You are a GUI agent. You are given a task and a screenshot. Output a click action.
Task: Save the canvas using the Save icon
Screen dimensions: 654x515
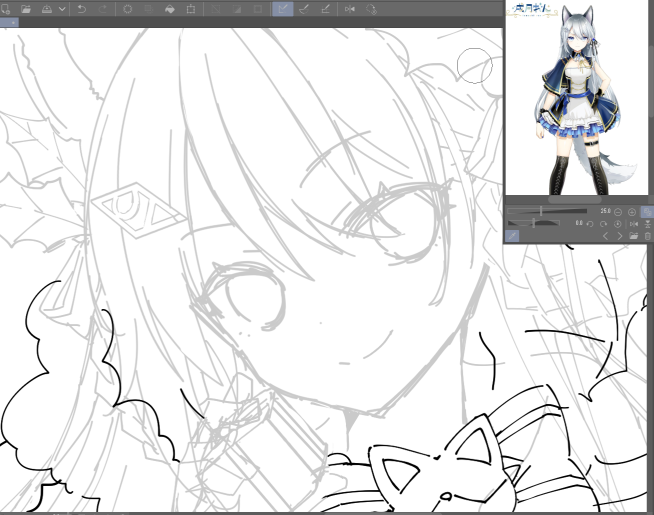(x=47, y=9)
